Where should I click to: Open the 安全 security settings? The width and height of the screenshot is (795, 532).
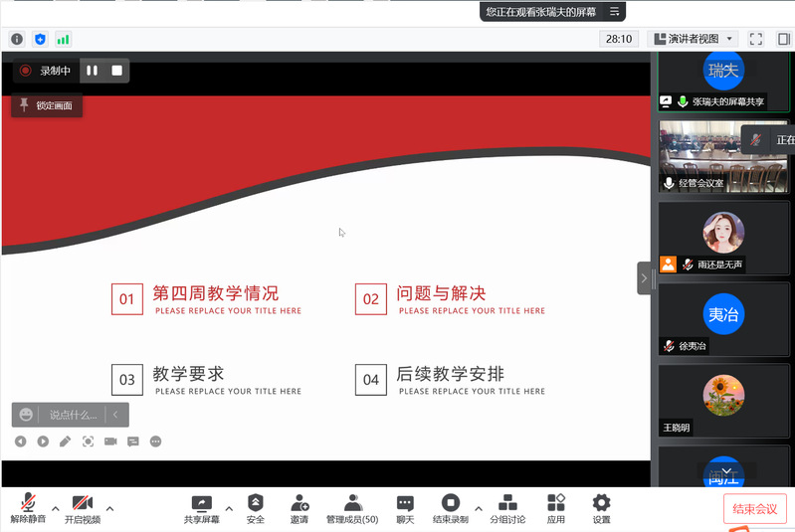click(x=256, y=503)
